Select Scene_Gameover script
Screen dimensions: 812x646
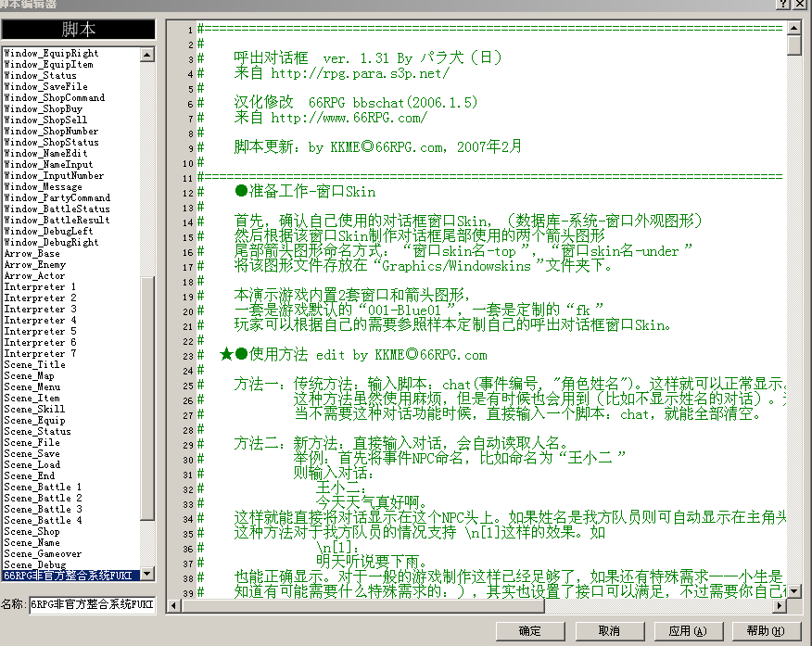click(43, 553)
